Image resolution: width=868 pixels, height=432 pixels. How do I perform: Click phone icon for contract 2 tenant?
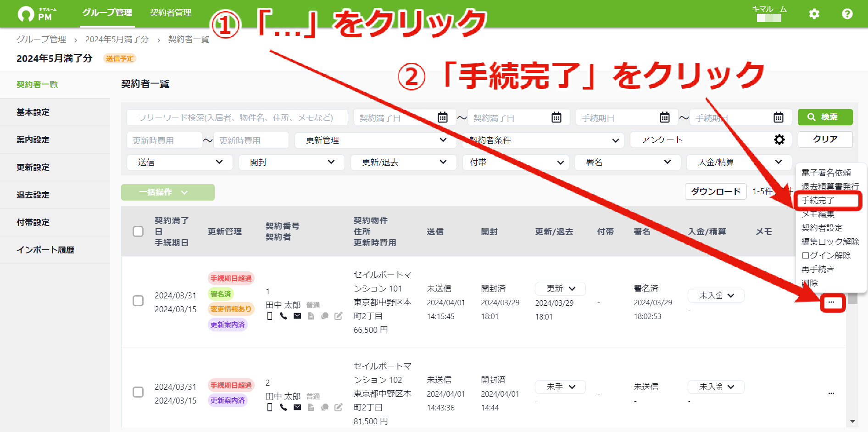point(284,407)
